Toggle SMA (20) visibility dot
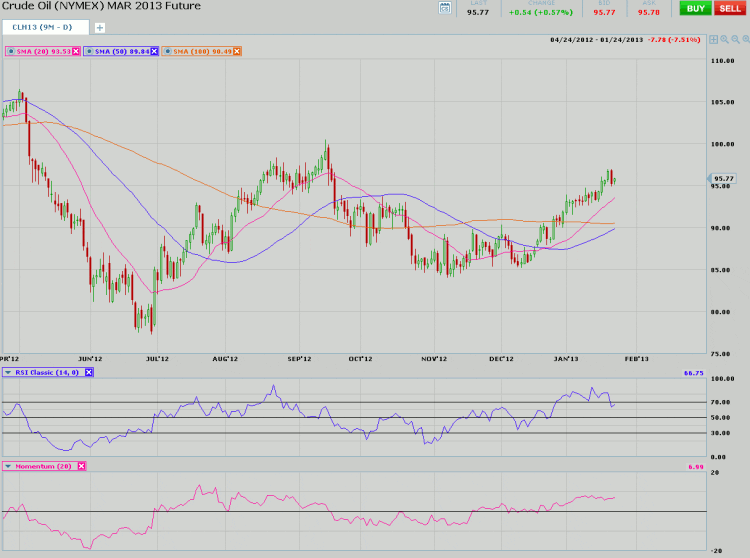750x558 pixels. pos(11,50)
